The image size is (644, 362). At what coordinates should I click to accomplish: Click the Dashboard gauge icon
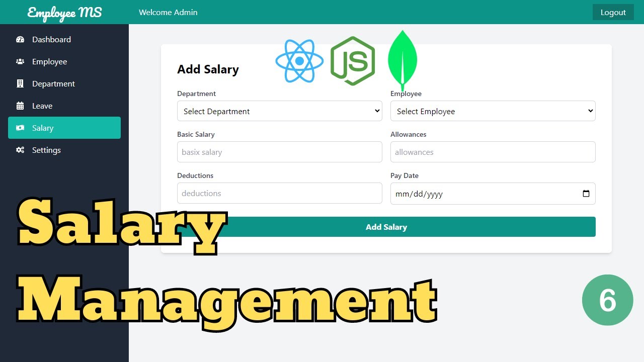(x=20, y=39)
